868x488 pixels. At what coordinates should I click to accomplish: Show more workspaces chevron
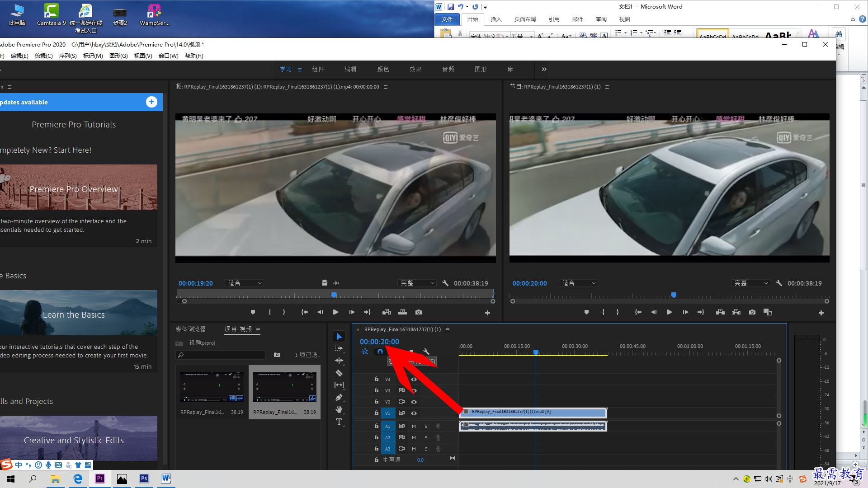pos(544,69)
